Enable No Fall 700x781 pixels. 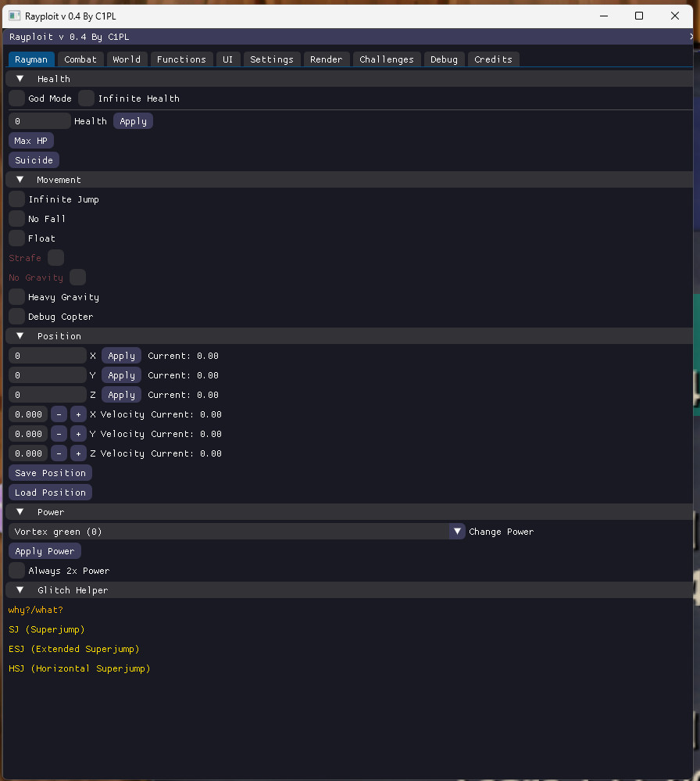(16, 218)
